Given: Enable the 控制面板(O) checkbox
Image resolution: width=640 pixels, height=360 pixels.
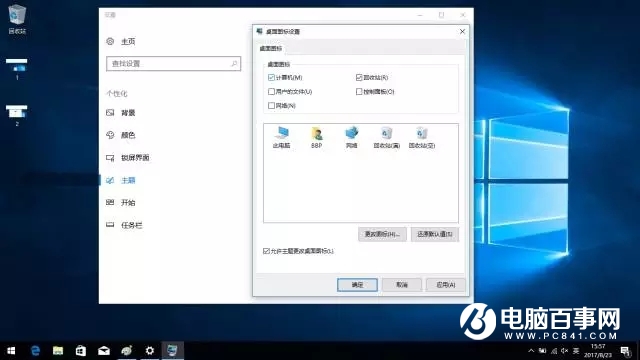Looking at the screenshot, I should (359, 91).
